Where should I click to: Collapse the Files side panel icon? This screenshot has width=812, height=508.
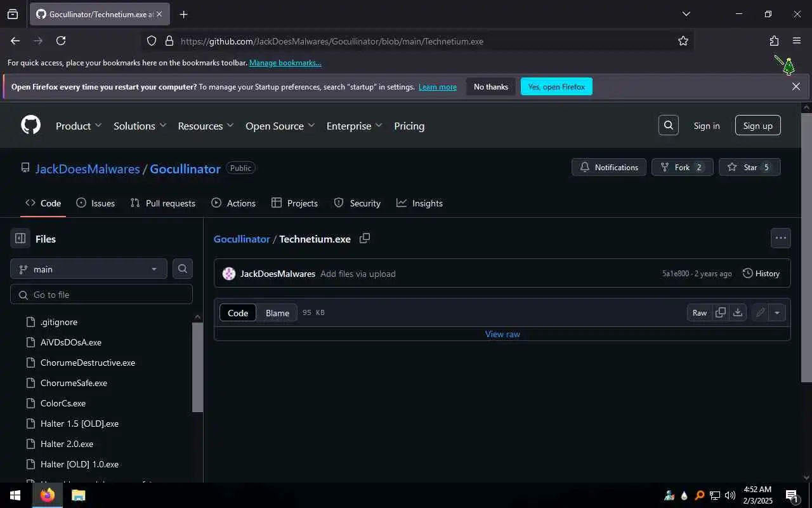pos(20,239)
